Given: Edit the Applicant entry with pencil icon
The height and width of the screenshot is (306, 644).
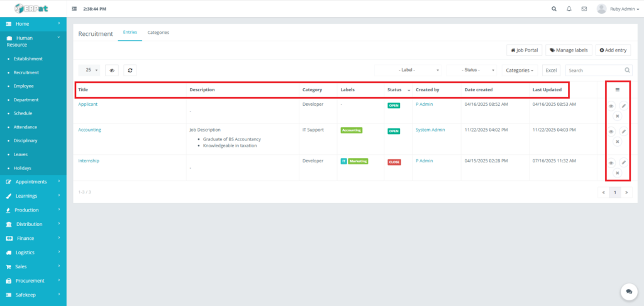Looking at the screenshot, I should [624, 106].
